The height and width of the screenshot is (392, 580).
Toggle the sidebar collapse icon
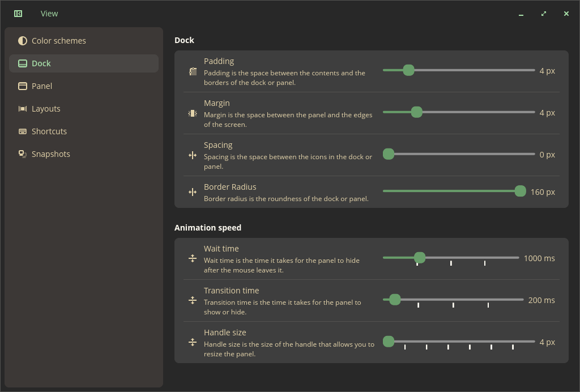(x=18, y=14)
